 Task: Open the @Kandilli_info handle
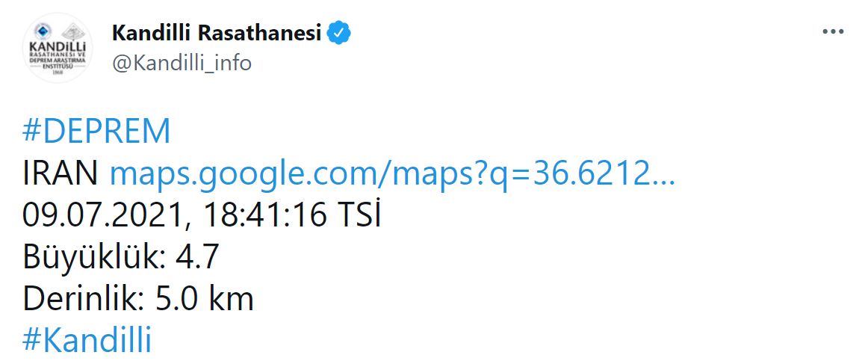click(182, 64)
